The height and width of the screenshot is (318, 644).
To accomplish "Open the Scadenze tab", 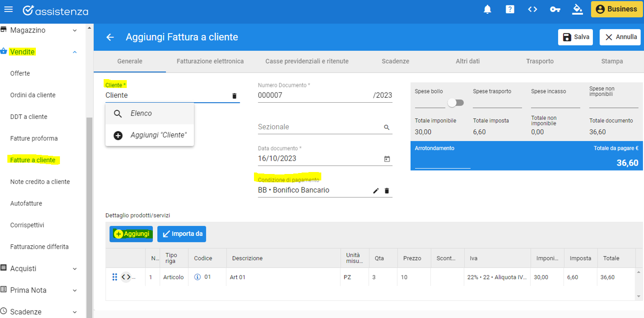I will [395, 61].
